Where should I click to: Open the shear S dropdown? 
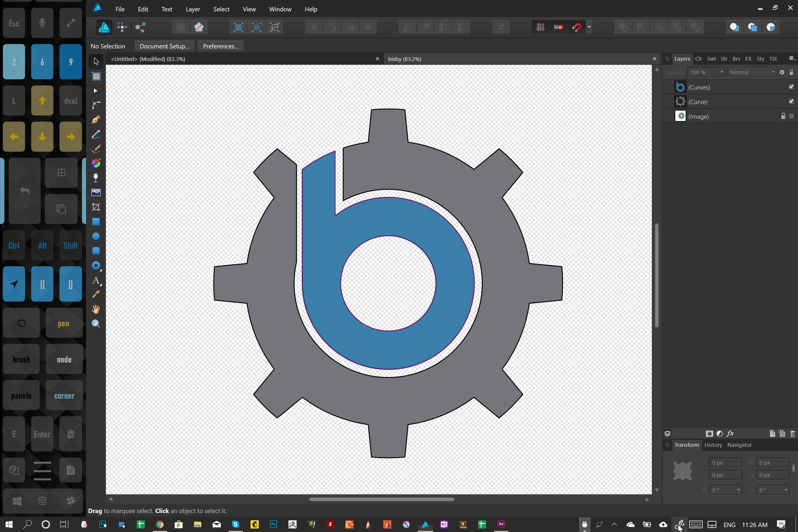tap(786, 490)
